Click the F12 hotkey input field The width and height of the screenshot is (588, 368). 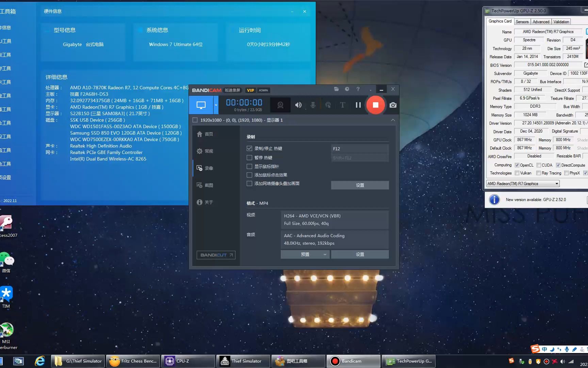pos(360,148)
